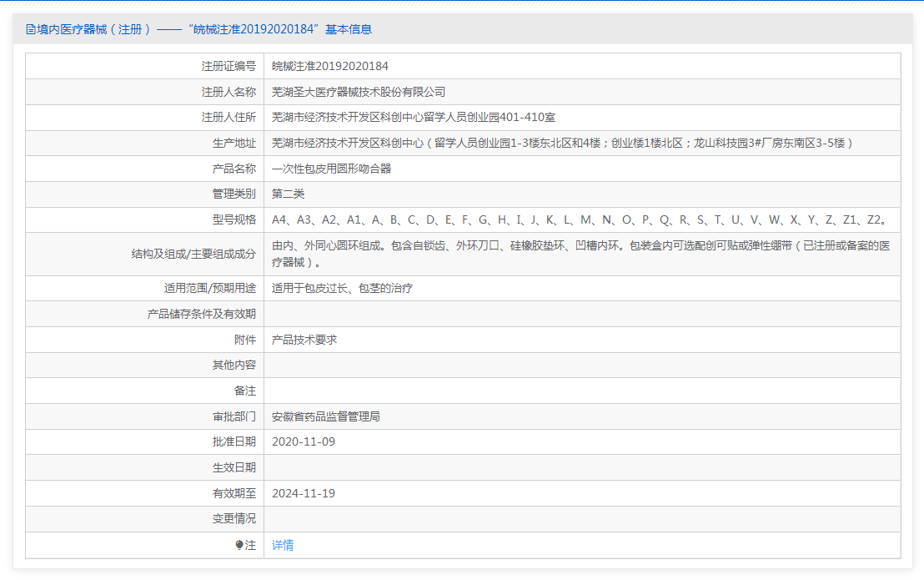Click the 备注 row label
The image size is (924, 580).
[x=244, y=391]
